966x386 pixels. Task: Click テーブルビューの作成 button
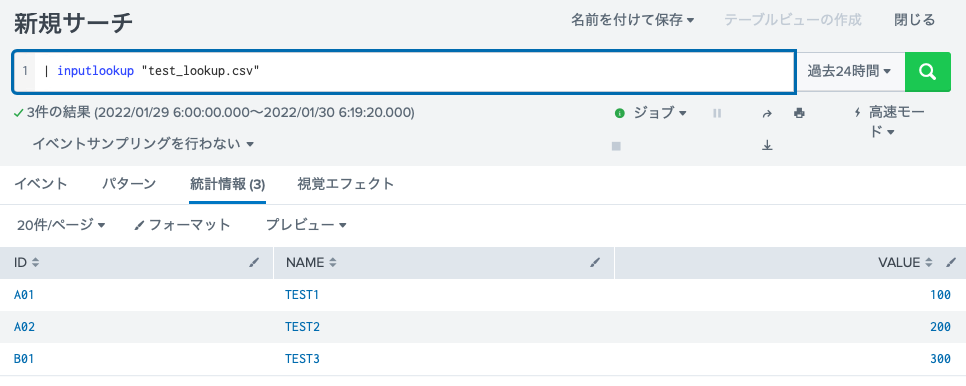point(793,20)
